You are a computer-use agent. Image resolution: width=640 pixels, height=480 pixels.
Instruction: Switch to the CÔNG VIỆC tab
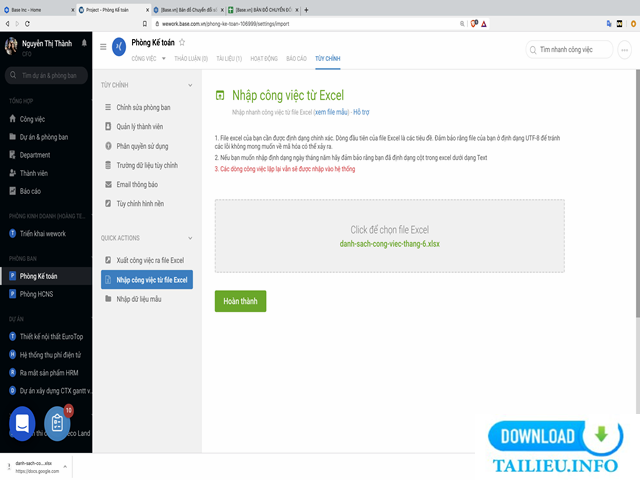144,59
